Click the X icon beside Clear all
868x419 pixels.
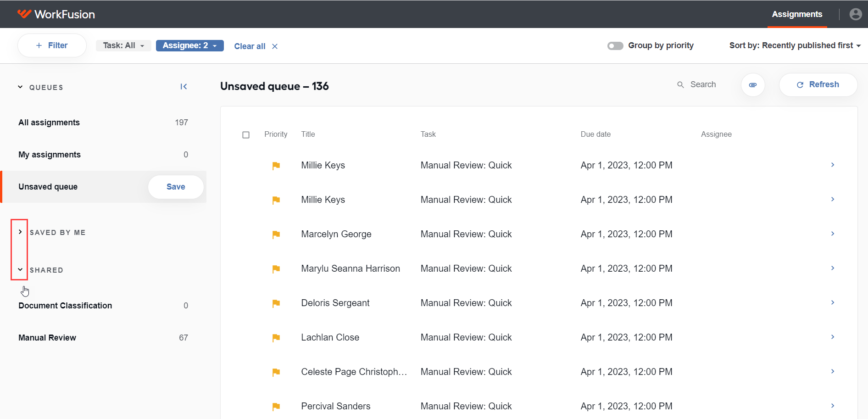point(275,46)
